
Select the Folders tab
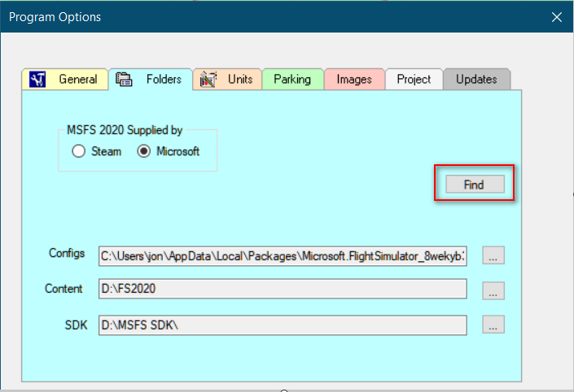(151, 79)
